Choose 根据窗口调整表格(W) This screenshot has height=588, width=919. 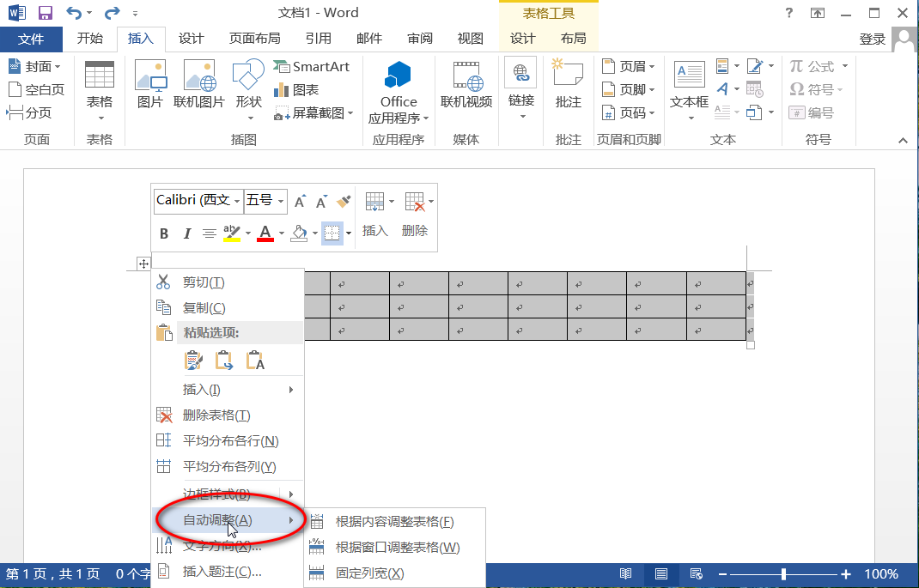pyautogui.click(x=395, y=547)
